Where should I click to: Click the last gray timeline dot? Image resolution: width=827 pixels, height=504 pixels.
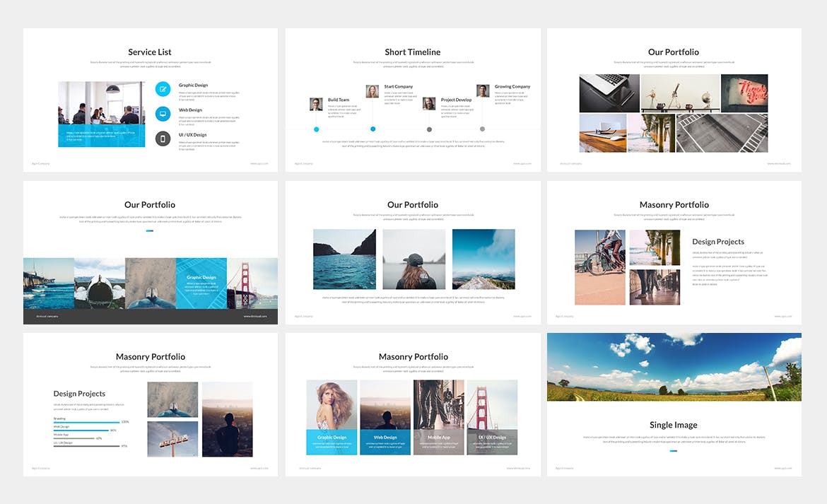483,129
